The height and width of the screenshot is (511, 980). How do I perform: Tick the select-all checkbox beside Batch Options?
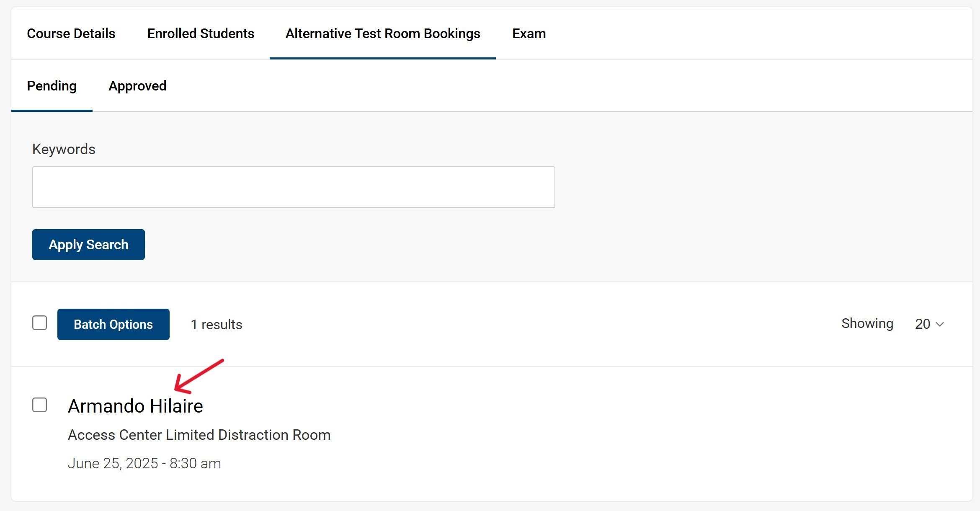point(40,323)
